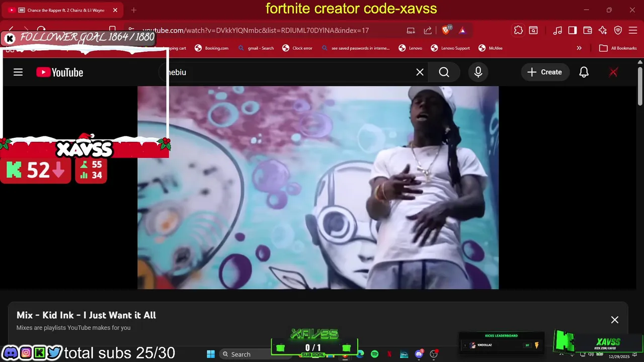Open the Brave Wallet icon
Screen dimensions: 644x362
point(588,31)
